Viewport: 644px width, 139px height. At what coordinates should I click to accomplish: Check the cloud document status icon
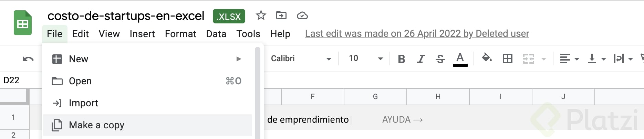302,15
